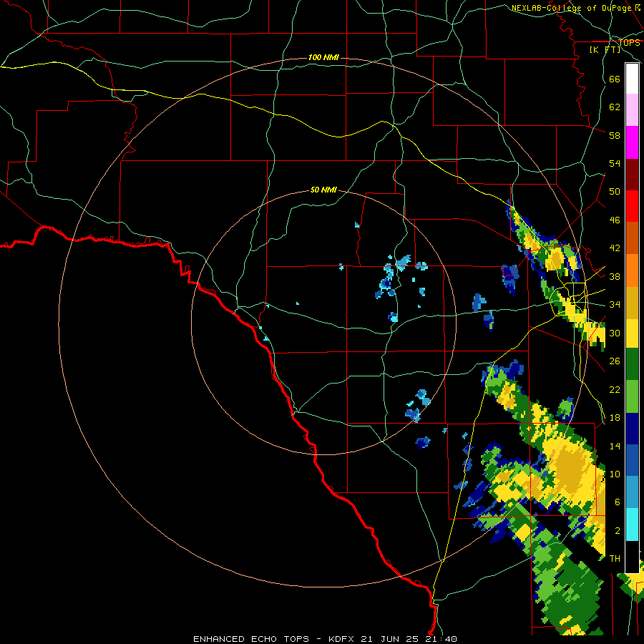
Task: Click the navy blue legend swatch
Action: [x=632, y=429]
